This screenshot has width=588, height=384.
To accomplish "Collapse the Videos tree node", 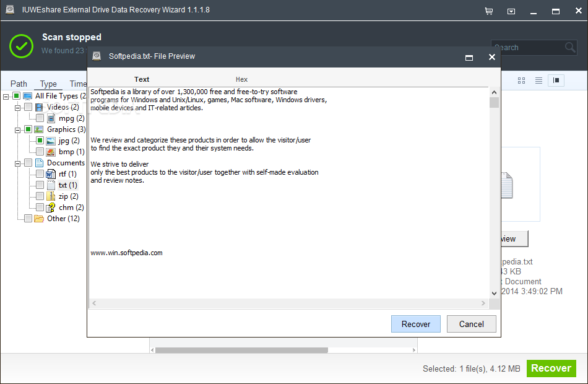I will tap(17, 108).
